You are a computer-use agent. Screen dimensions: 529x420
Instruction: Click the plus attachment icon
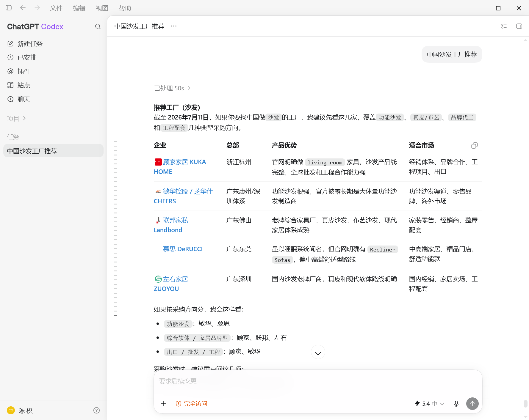tap(164, 403)
